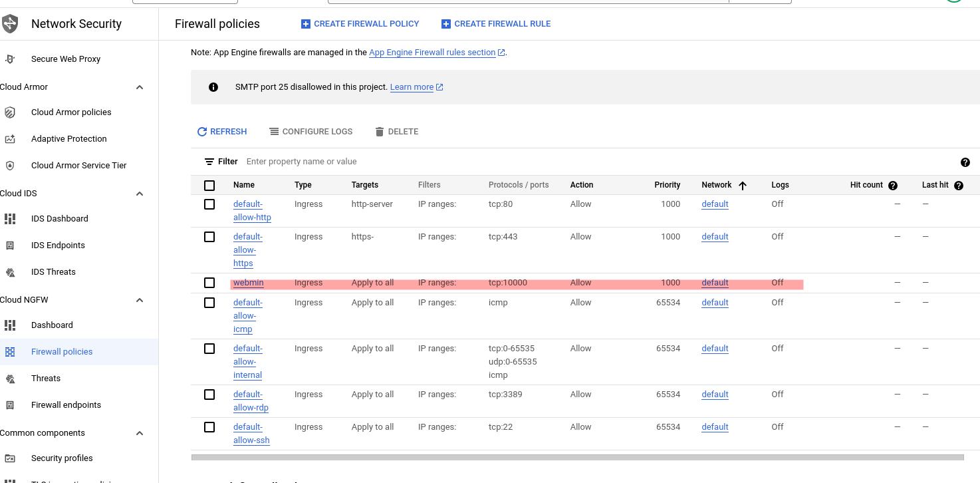Click the Firewall endpoints icon
The image size is (980, 483).
click(10, 405)
